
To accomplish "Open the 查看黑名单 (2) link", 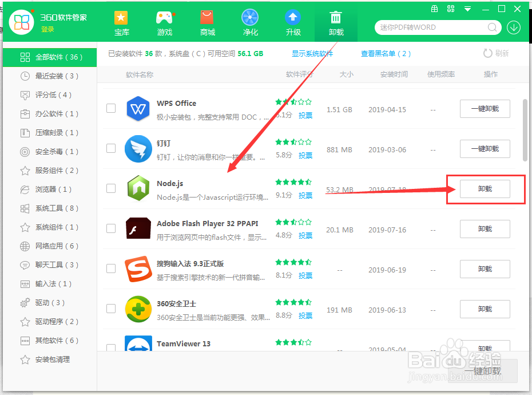I will click(386, 54).
